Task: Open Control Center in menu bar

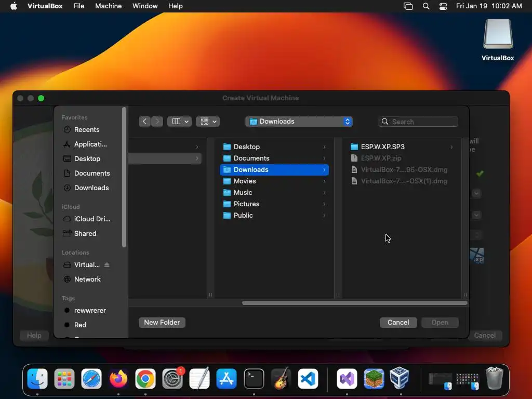Action: pos(443,6)
